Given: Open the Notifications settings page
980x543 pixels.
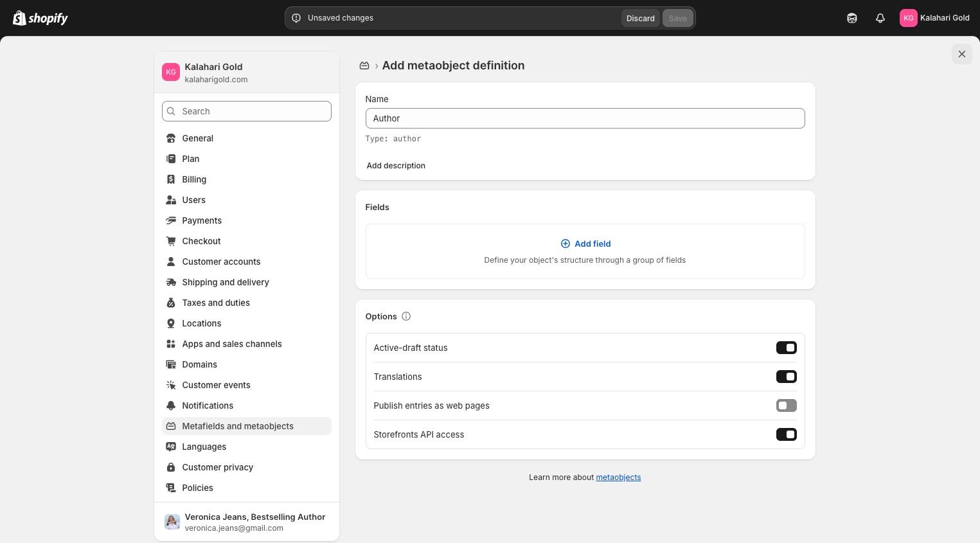Looking at the screenshot, I should click(x=208, y=405).
